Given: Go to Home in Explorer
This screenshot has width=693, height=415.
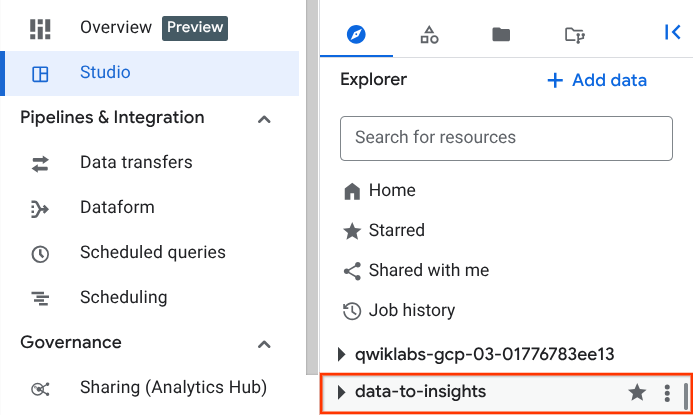Looking at the screenshot, I should [x=392, y=190].
